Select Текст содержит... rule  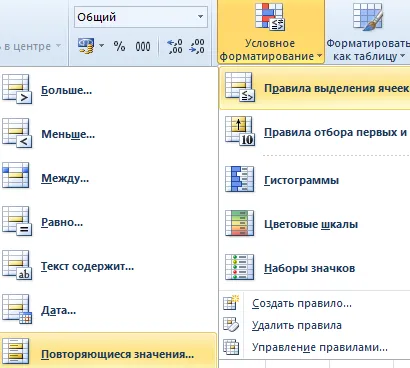pos(109,266)
